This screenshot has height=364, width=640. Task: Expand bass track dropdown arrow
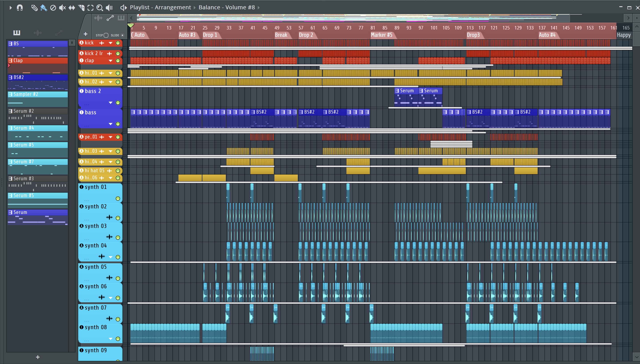110,124
